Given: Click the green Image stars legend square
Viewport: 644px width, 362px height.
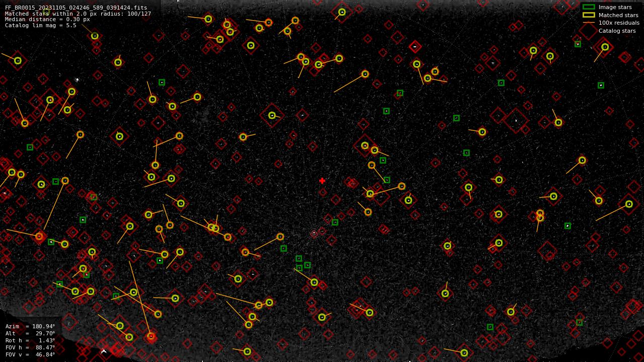Looking at the screenshot, I should [589, 7].
